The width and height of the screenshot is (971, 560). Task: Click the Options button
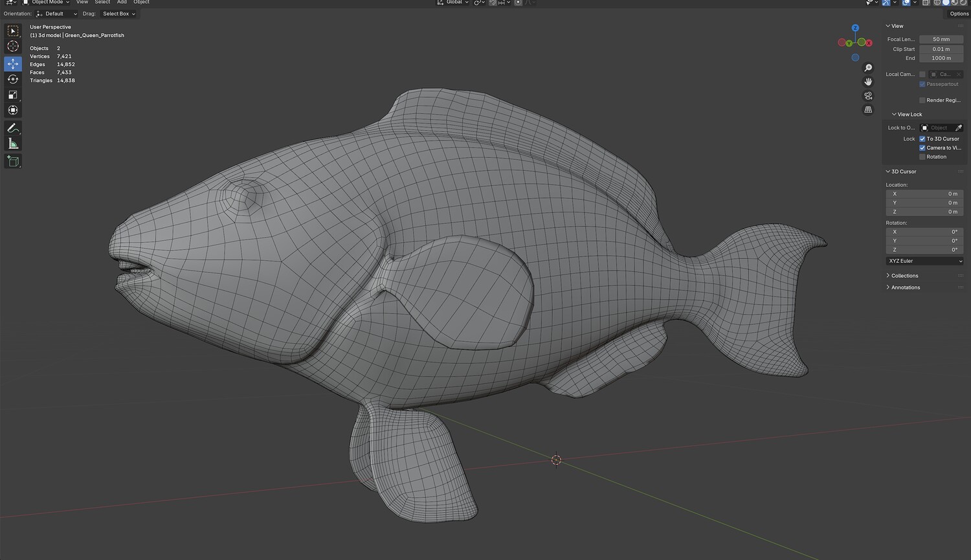[x=959, y=14]
